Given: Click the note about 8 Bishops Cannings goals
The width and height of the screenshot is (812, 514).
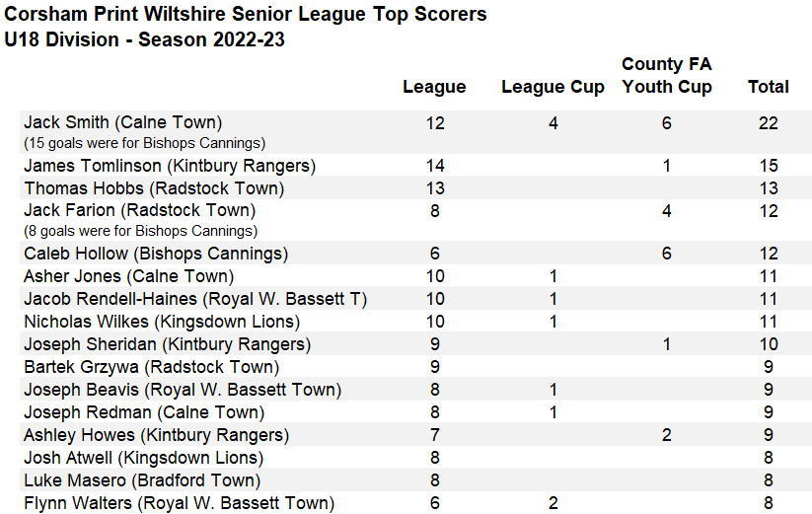Looking at the screenshot, I should (140, 232).
